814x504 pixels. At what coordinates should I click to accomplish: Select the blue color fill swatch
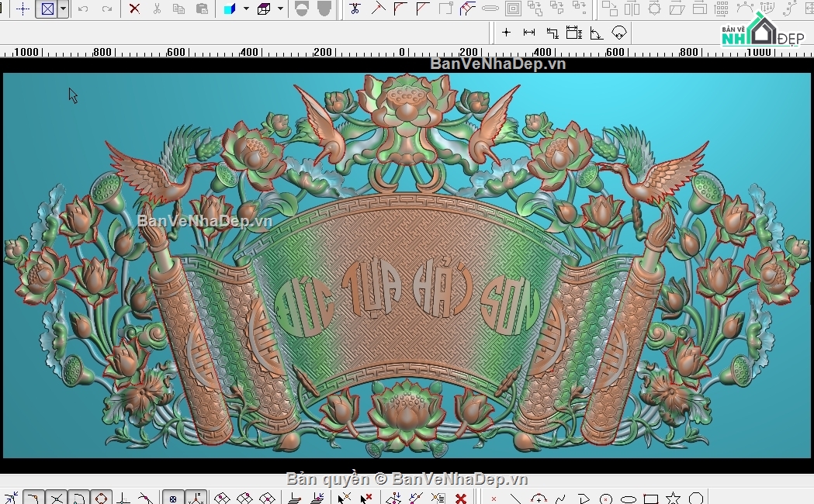point(229,10)
